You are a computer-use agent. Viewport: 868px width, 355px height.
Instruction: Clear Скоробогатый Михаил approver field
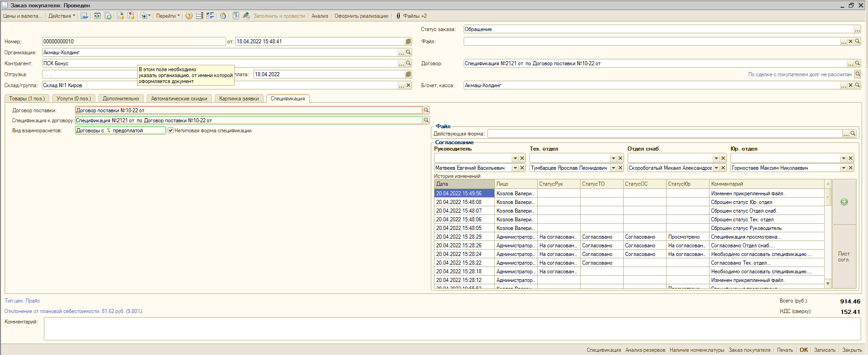pyautogui.click(x=723, y=168)
